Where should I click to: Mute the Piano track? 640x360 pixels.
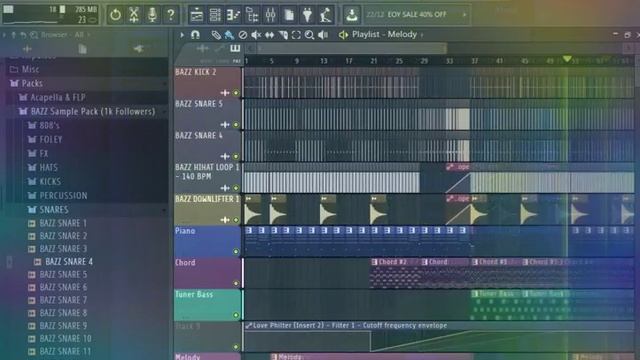tap(236, 251)
